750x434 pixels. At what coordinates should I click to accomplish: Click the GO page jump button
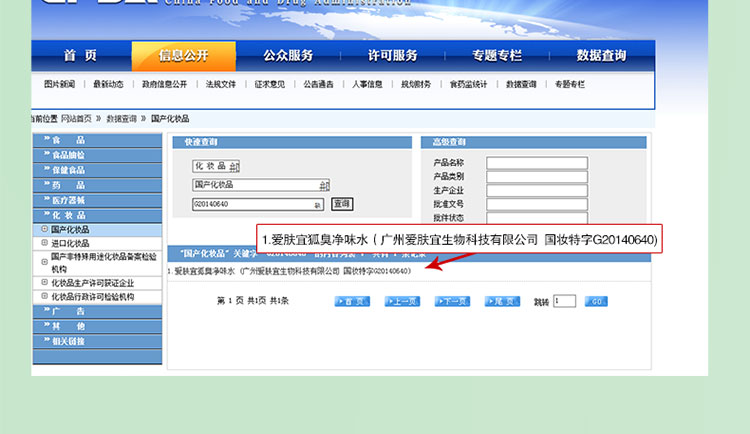(596, 301)
